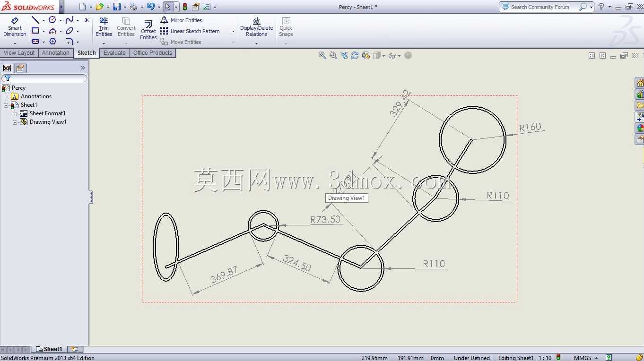This screenshot has height=361, width=644.
Task: Choose the Circle sketch tool
Action: coord(52,20)
